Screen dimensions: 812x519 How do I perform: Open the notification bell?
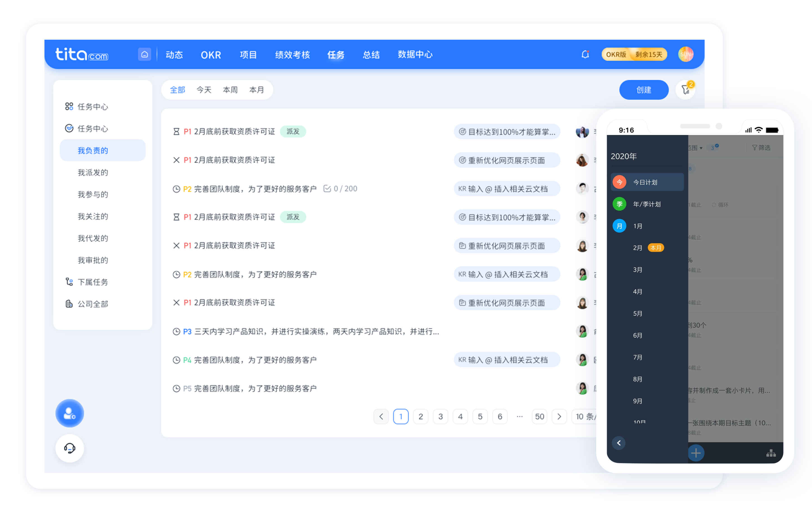[x=585, y=54]
